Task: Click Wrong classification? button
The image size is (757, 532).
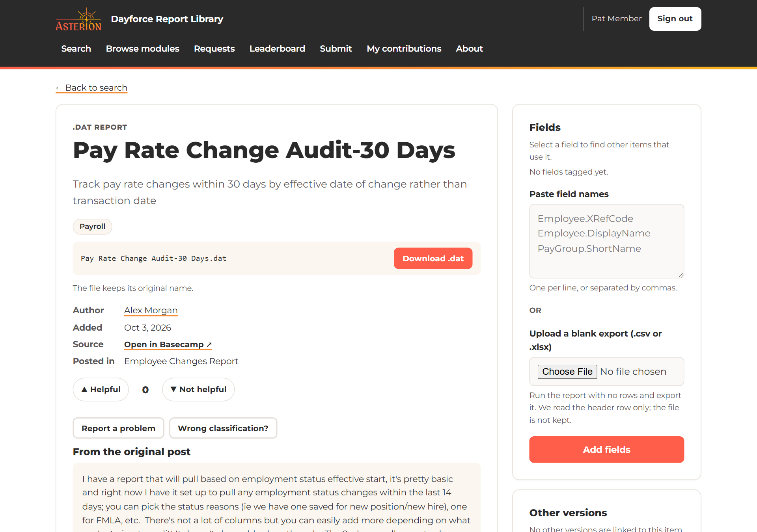Action: click(x=223, y=428)
